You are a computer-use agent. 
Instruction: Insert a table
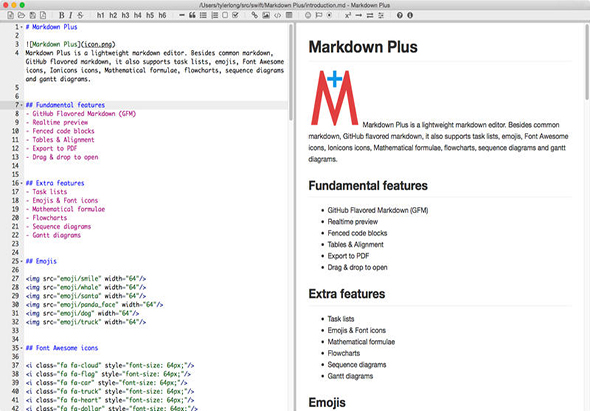click(x=289, y=15)
